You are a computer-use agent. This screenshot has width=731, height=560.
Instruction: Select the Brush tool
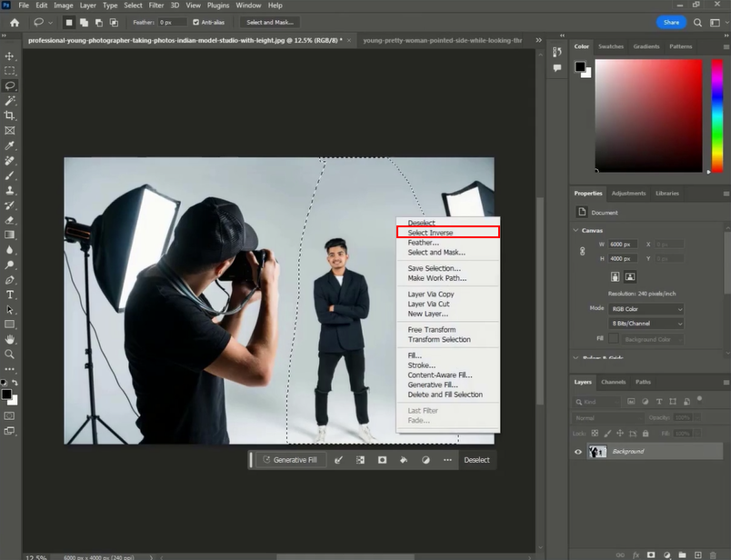pyautogui.click(x=9, y=175)
